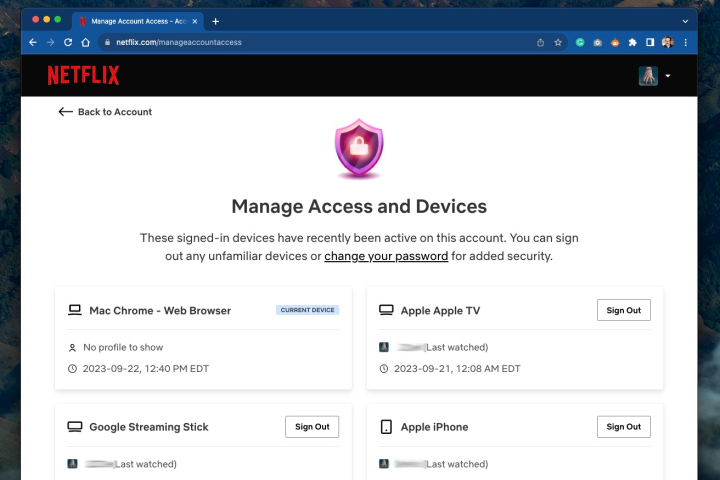Click the No profile to show text
Image resolution: width=720 pixels, height=480 pixels.
click(x=123, y=347)
